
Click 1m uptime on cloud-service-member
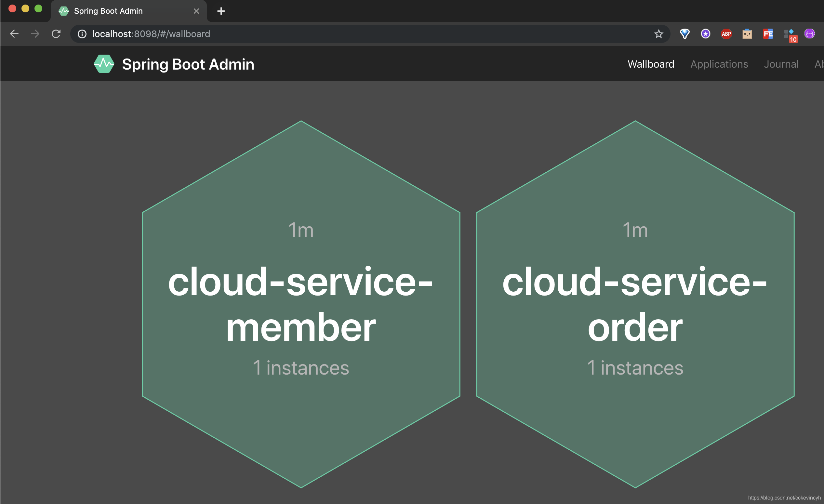[301, 230]
